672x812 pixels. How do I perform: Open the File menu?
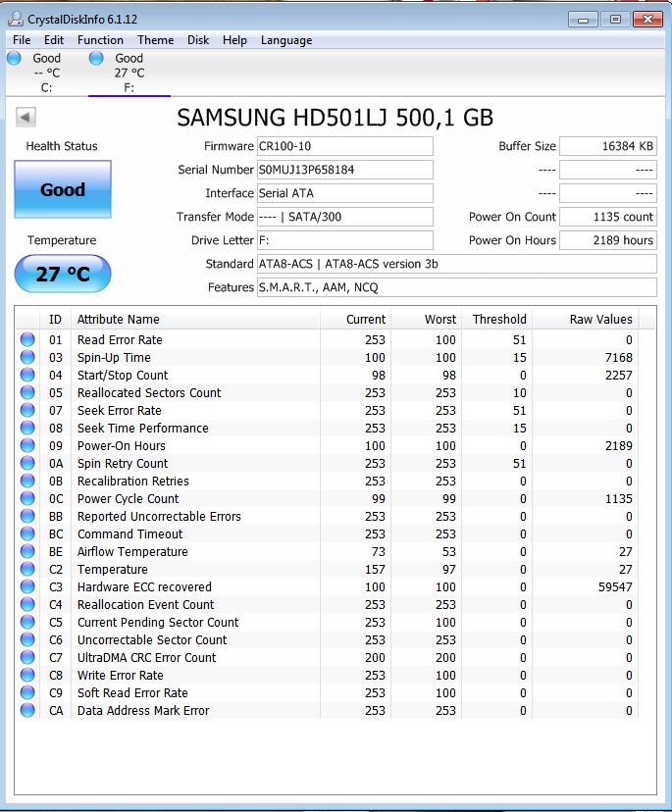(x=22, y=40)
